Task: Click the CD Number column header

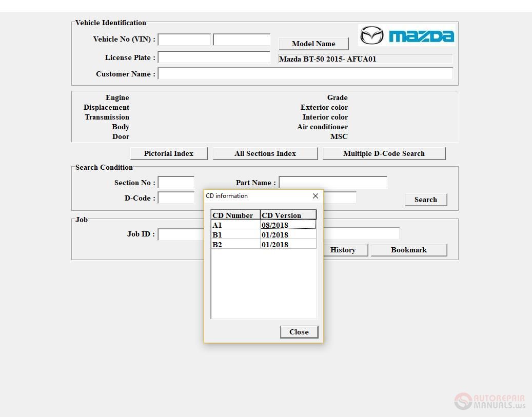Action: click(x=235, y=214)
